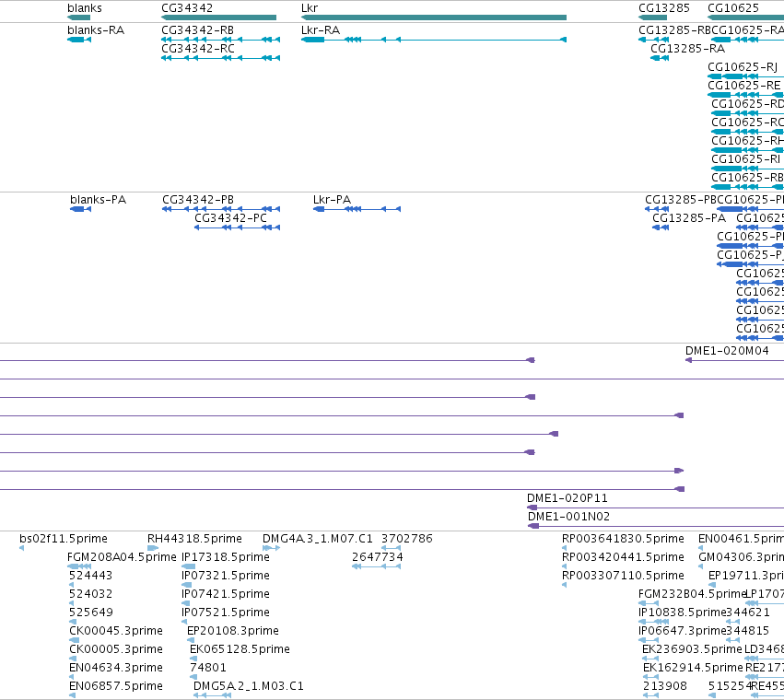784x700 pixels.
Task: Open the CK00045.3prime label
Action: coord(116,631)
